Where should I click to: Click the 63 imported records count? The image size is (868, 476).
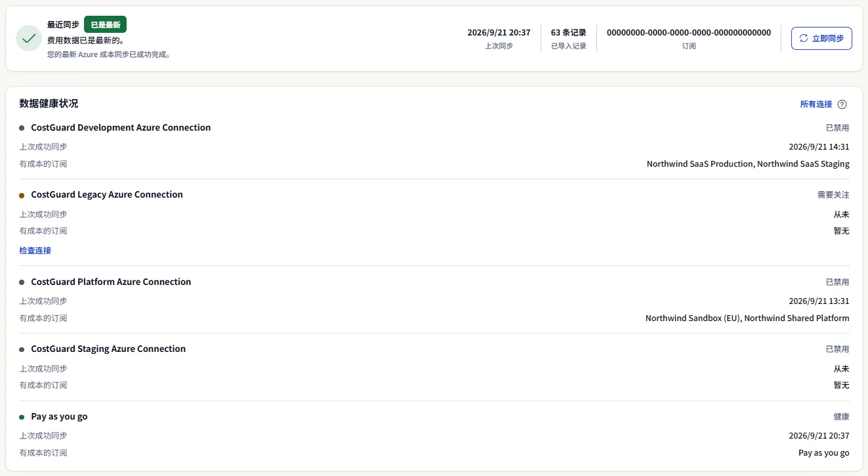[x=569, y=32]
